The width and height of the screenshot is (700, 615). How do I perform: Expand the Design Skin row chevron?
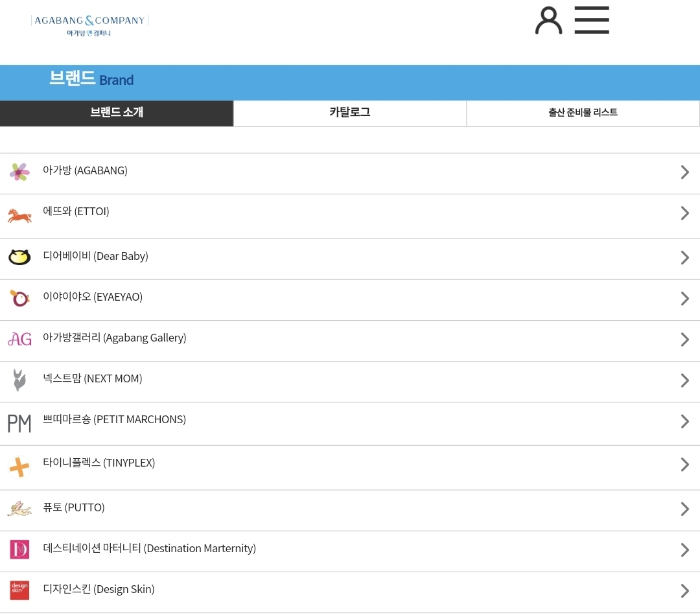[x=685, y=590]
